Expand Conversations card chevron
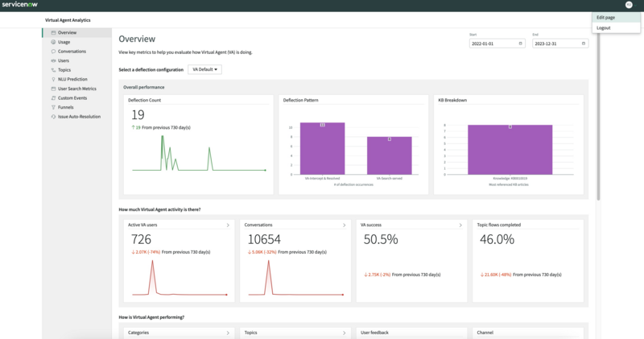This screenshot has width=644, height=339. (345, 225)
